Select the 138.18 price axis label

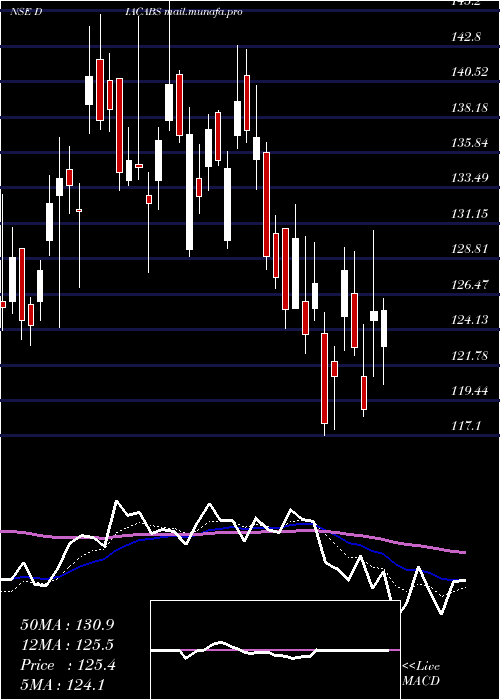point(470,108)
